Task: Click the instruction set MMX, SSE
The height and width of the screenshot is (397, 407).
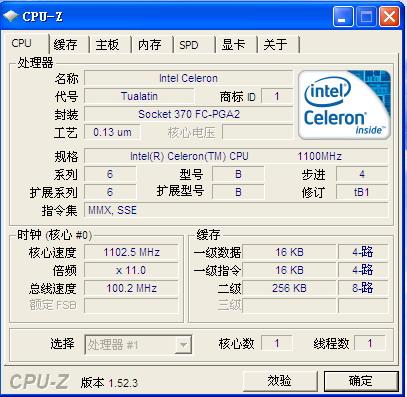Action: (x=236, y=210)
